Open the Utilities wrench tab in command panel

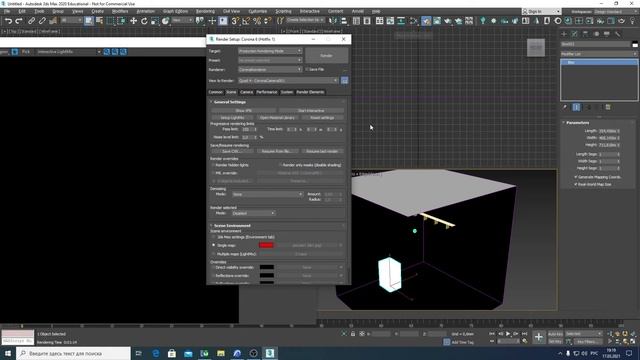pos(618,34)
